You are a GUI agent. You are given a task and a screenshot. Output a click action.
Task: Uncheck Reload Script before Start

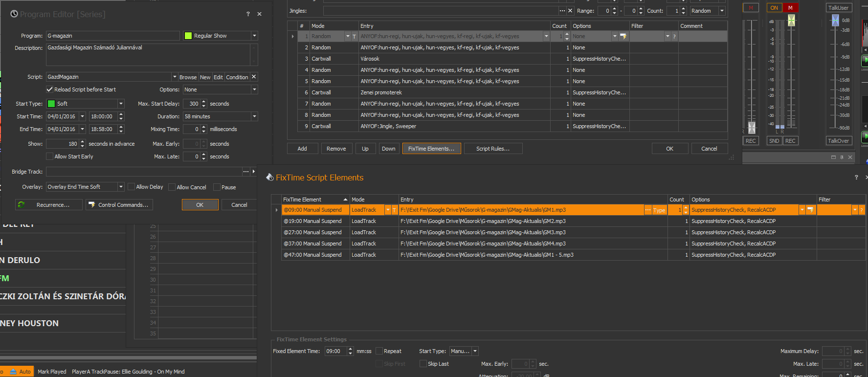49,89
